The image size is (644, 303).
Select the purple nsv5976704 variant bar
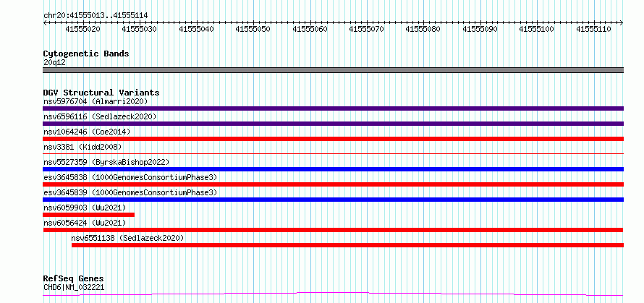[333, 108]
